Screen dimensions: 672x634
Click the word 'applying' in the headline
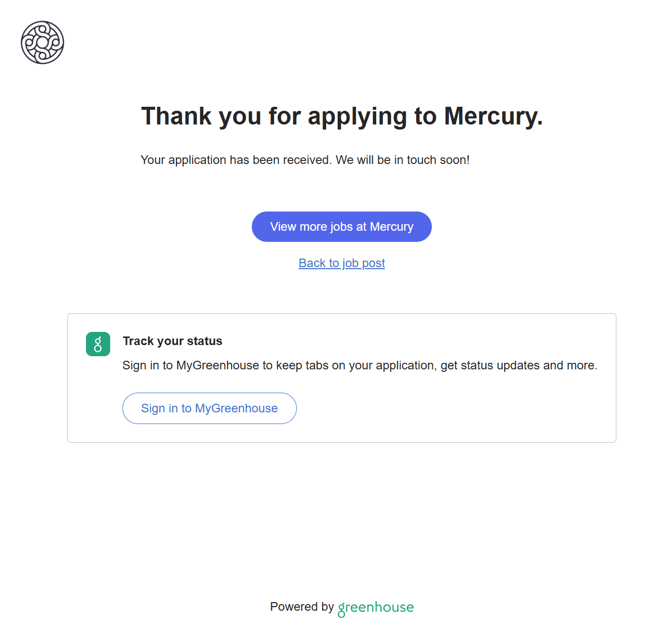click(357, 116)
